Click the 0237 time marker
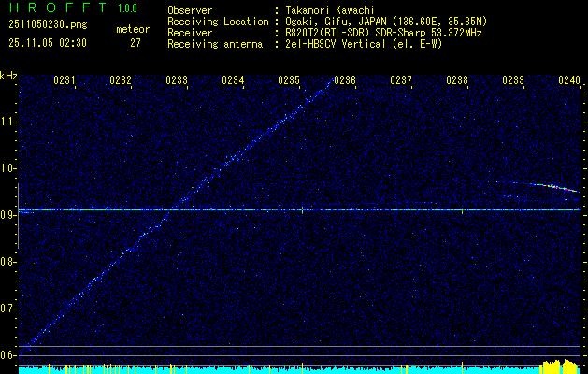The height and width of the screenshot is (374, 588). coord(400,80)
